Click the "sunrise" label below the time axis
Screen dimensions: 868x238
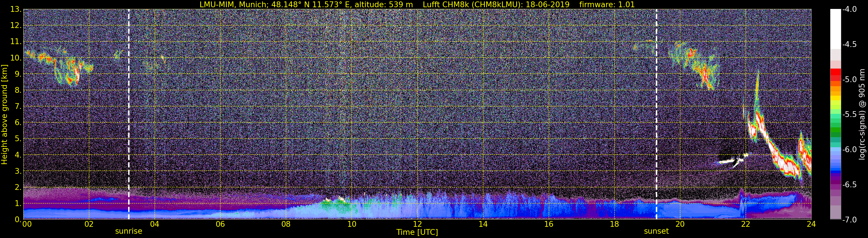129,231
